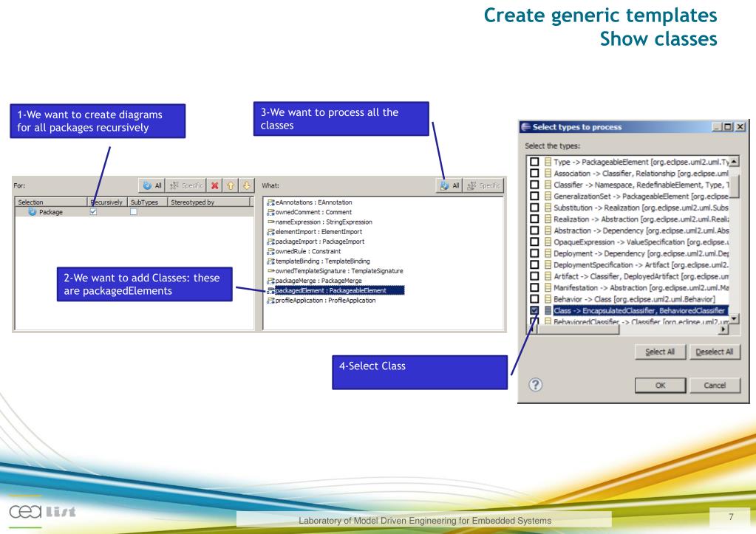Click the Select All button
Screen dimensions: 756x534
coord(660,352)
